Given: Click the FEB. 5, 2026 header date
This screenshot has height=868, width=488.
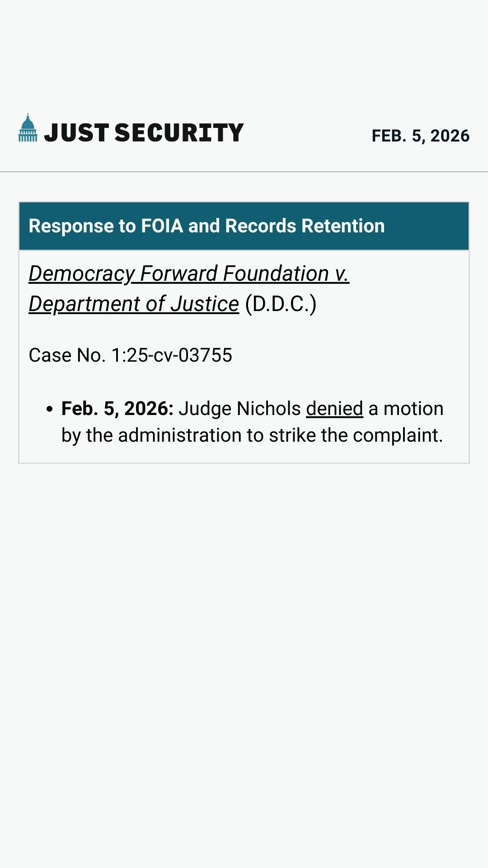Looking at the screenshot, I should coord(420,136).
